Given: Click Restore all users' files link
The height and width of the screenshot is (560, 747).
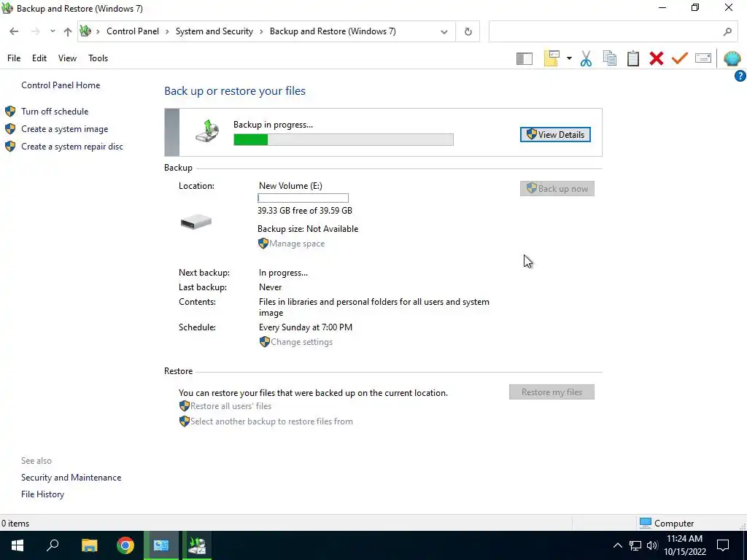Looking at the screenshot, I should pyautogui.click(x=231, y=406).
